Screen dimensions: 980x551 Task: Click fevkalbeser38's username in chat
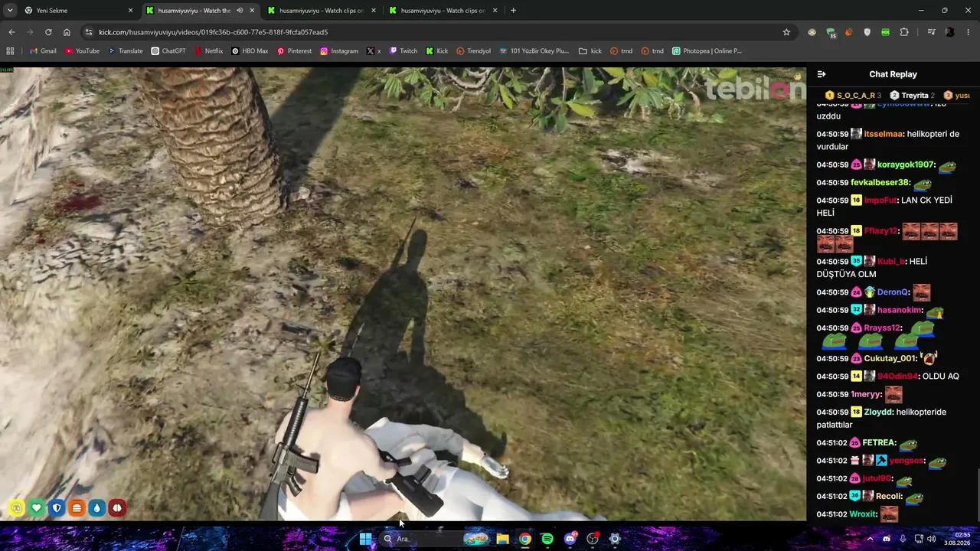(880, 183)
